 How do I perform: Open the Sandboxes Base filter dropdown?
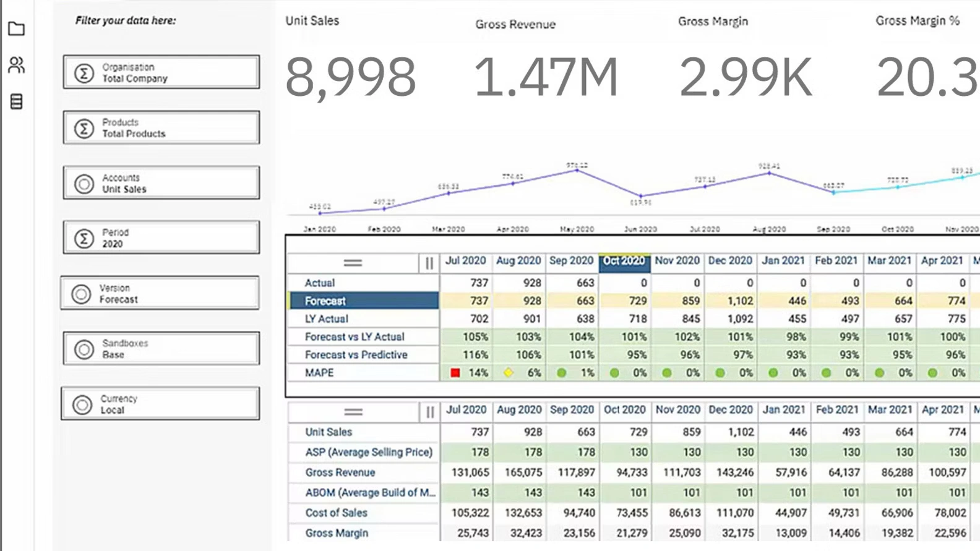161,349
